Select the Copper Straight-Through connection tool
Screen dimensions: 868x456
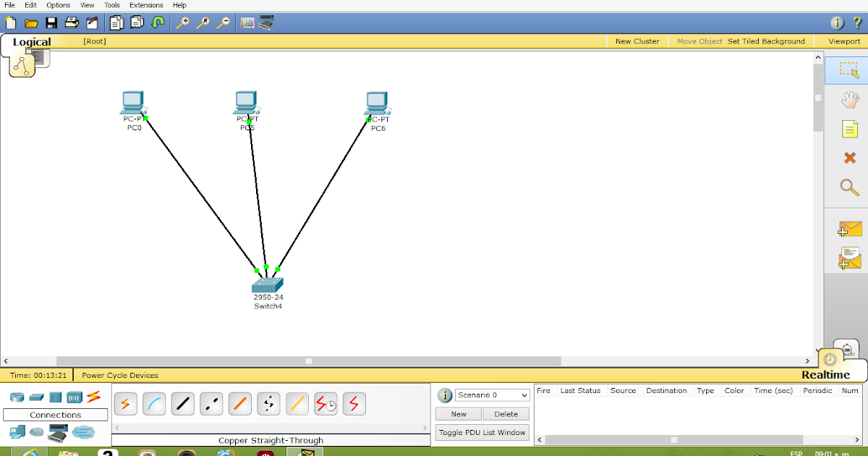(182, 404)
